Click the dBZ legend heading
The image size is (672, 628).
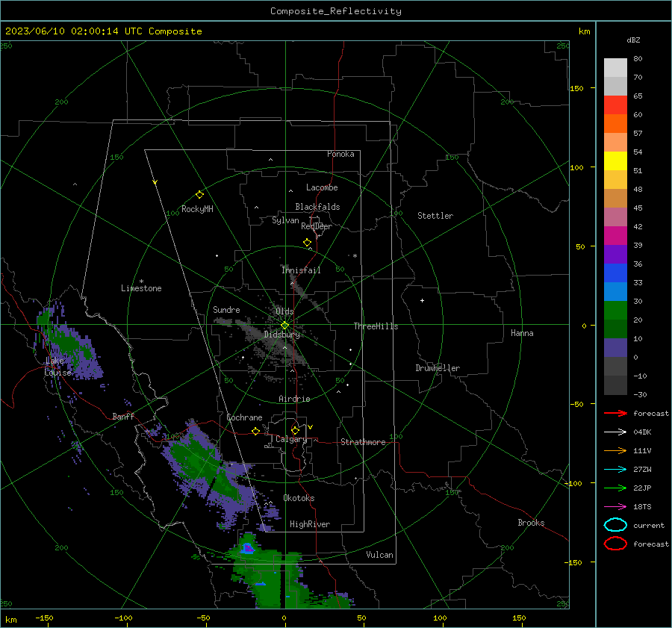point(633,40)
